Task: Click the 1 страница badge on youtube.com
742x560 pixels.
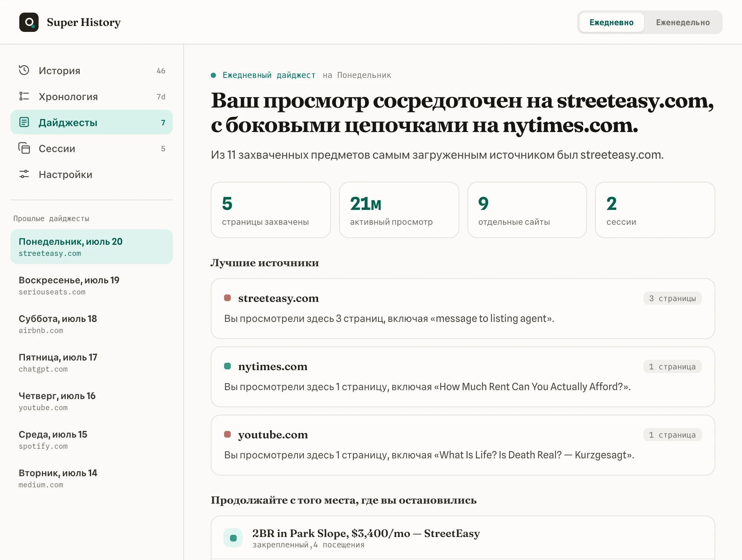Action: pyautogui.click(x=672, y=435)
